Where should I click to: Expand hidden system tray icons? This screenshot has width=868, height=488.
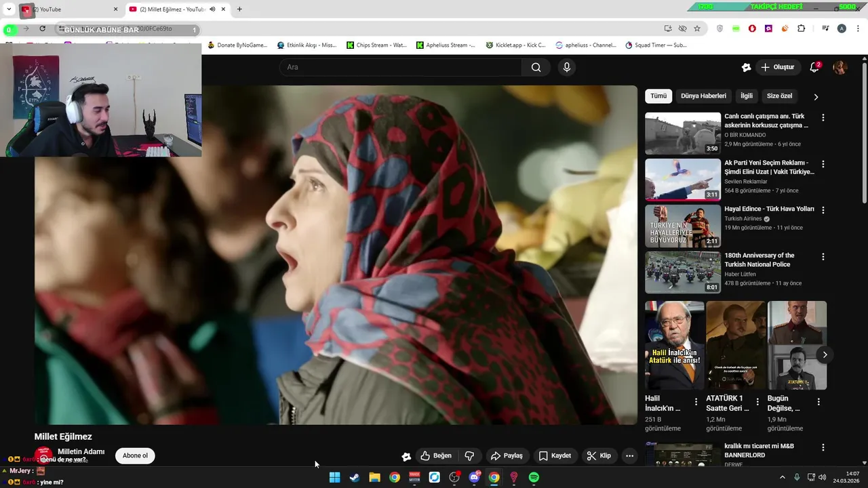(782, 477)
